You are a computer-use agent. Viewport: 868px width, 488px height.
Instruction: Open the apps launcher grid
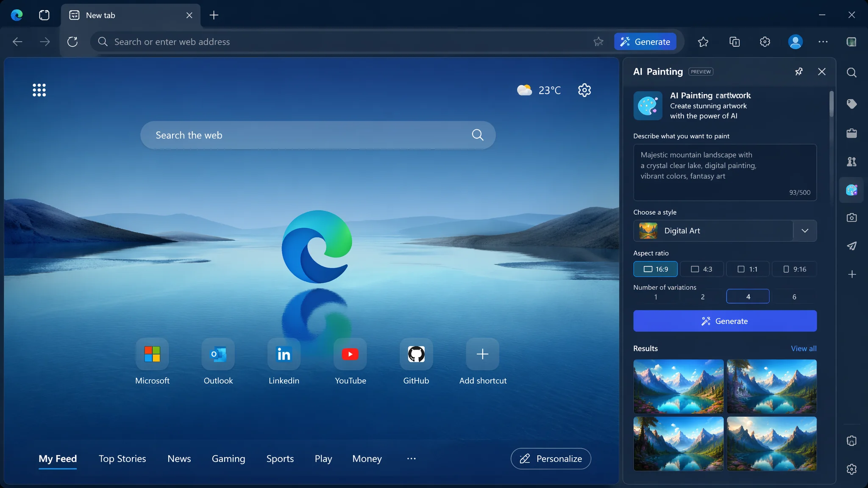coord(39,90)
